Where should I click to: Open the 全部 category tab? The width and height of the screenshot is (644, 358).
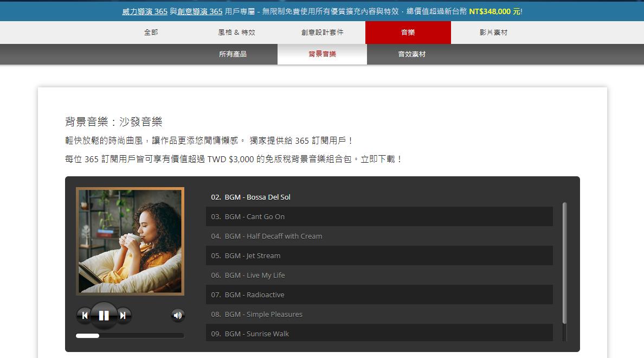click(151, 33)
